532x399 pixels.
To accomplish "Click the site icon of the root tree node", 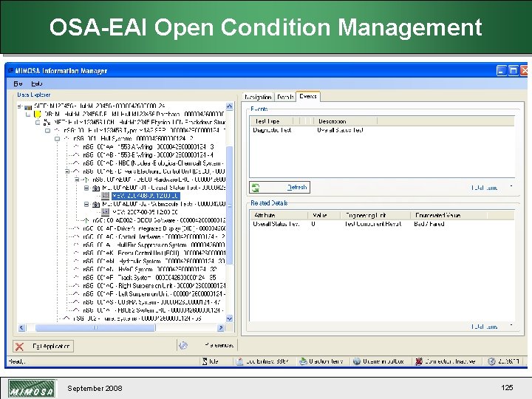I will (29, 107).
